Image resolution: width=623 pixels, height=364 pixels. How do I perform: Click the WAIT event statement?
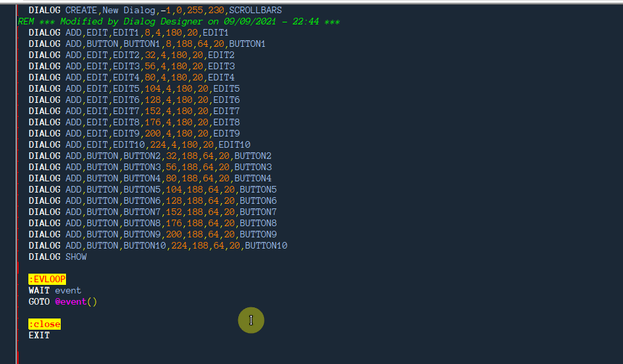pos(55,291)
